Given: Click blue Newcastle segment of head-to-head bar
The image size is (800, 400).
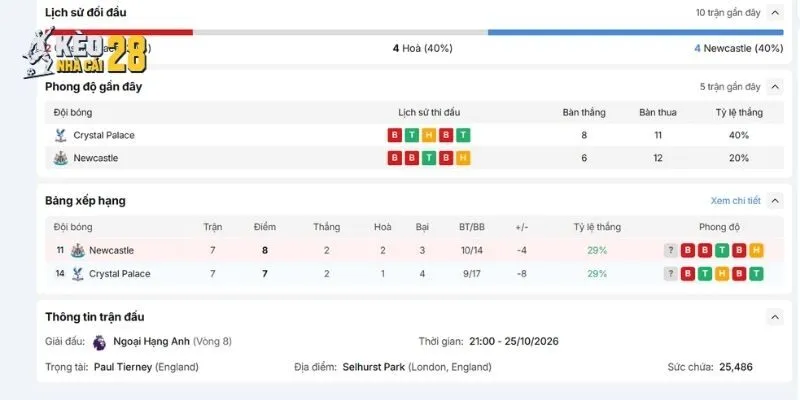Looking at the screenshot, I should pyautogui.click(x=636, y=32).
